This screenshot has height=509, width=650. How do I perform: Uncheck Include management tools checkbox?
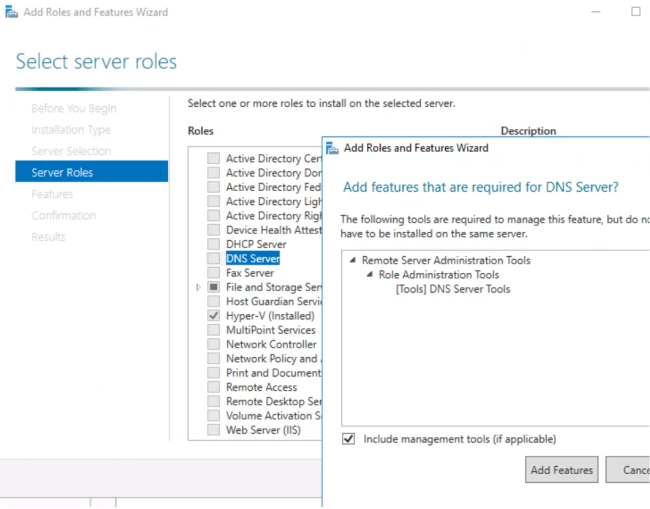coord(349,439)
